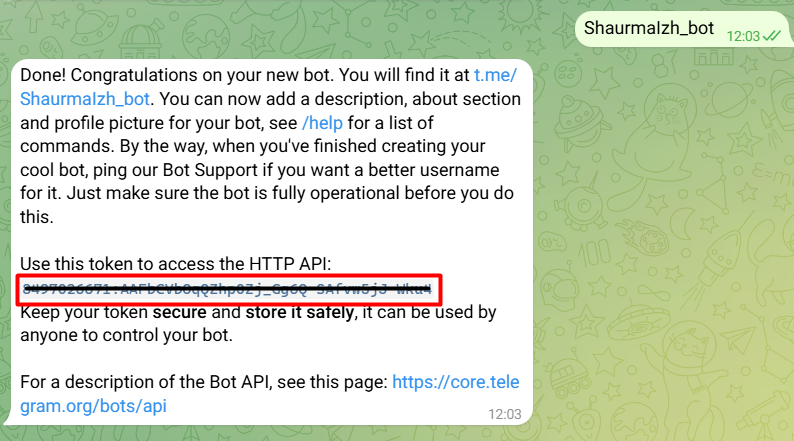Click the read double-check marks icon

[x=772, y=36]
